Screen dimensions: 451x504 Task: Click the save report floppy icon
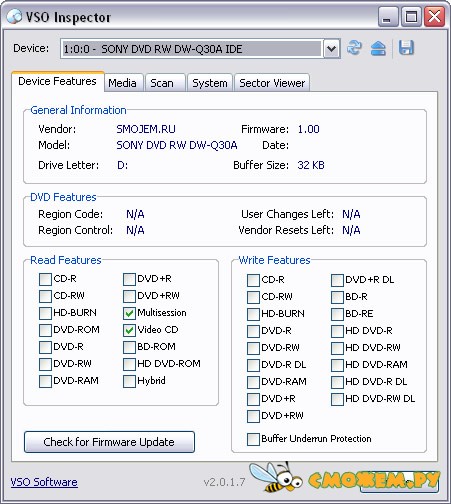[406, 48]
